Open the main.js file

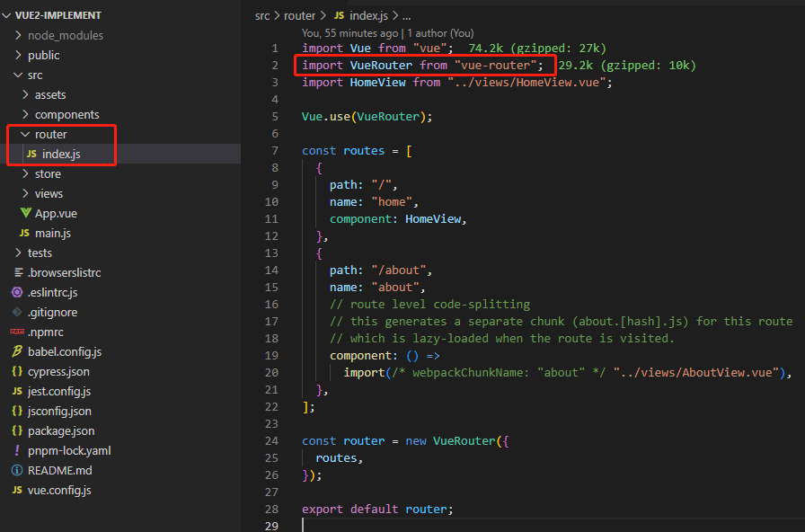[x=120, y=233]
